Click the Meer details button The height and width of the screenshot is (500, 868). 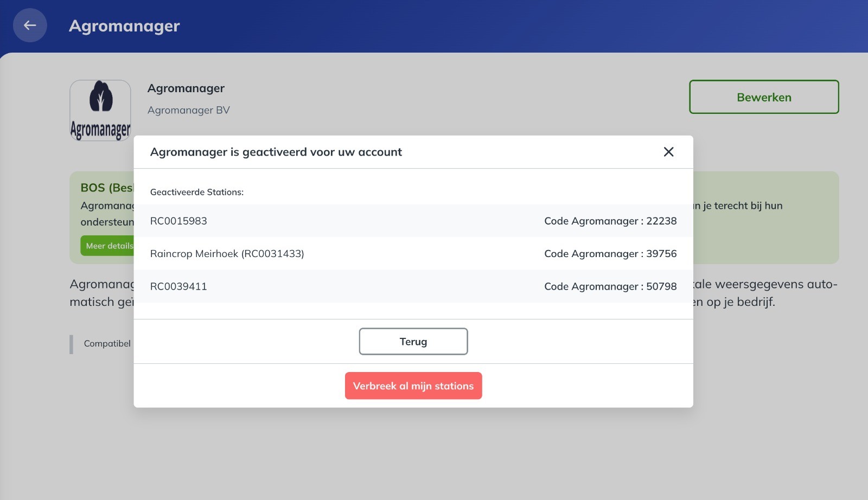pos(107,246)
